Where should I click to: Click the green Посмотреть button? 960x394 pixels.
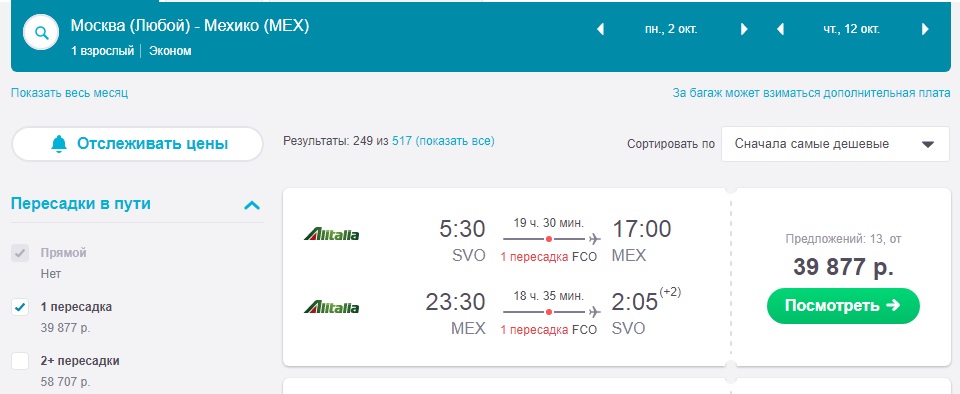coord(843,305)
